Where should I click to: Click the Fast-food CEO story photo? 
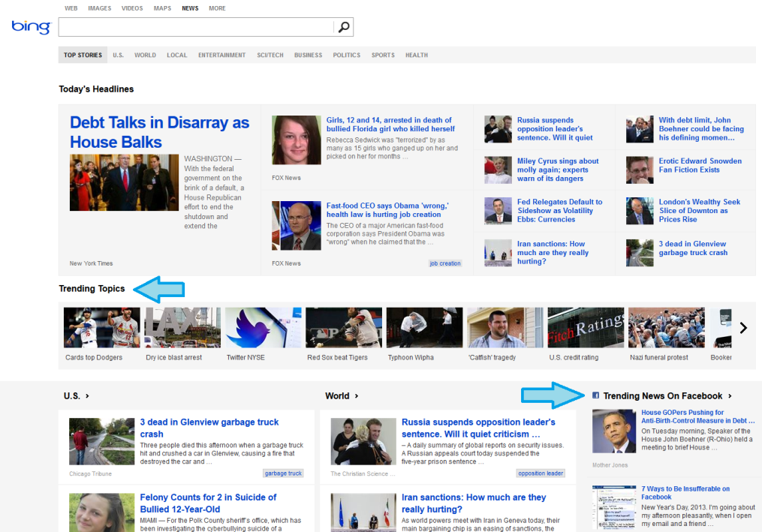[297, 225]
